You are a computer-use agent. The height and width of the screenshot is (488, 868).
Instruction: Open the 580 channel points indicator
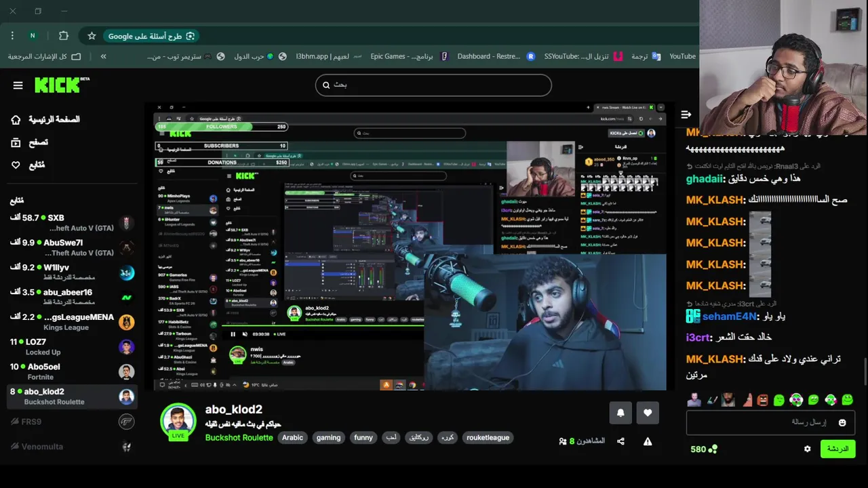pyautogui.click(x=703, y=449)
